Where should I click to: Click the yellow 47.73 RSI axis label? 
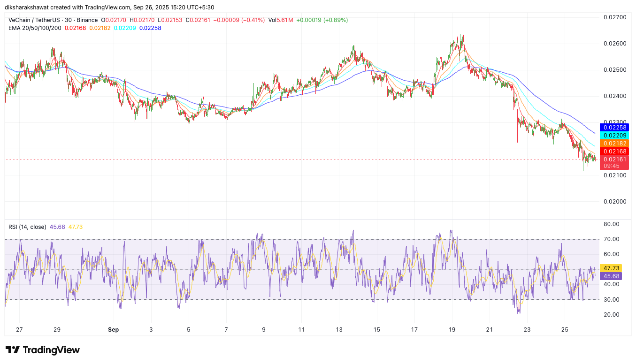click(611, 268)
